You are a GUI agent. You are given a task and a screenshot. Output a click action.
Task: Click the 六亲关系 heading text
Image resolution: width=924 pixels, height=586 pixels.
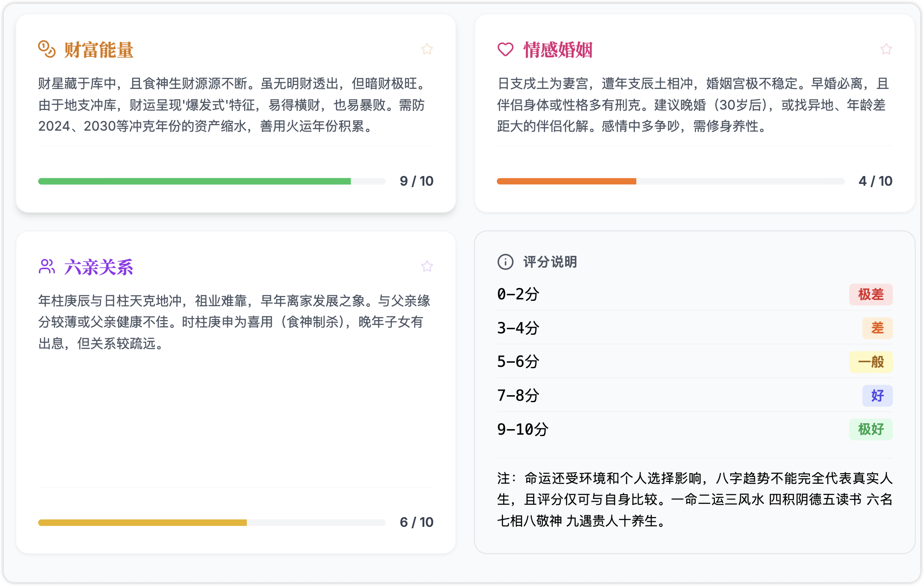[x=99, y=267]
